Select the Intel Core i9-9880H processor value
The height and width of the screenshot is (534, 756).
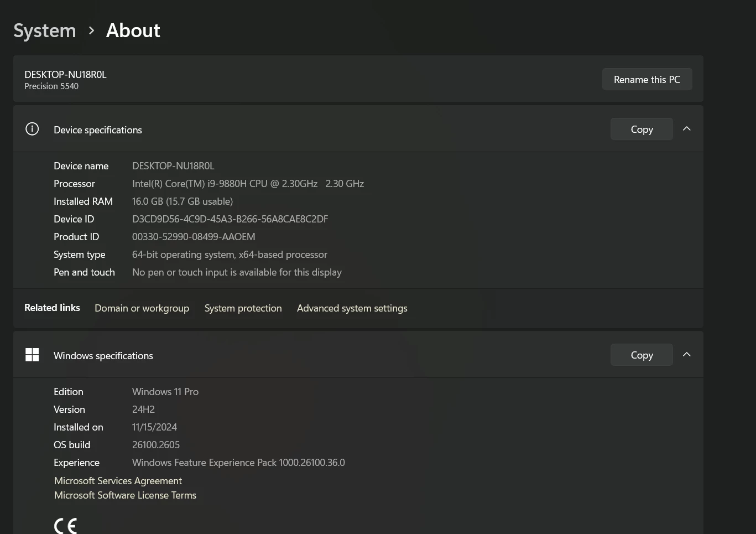click(x=248, y=184)
